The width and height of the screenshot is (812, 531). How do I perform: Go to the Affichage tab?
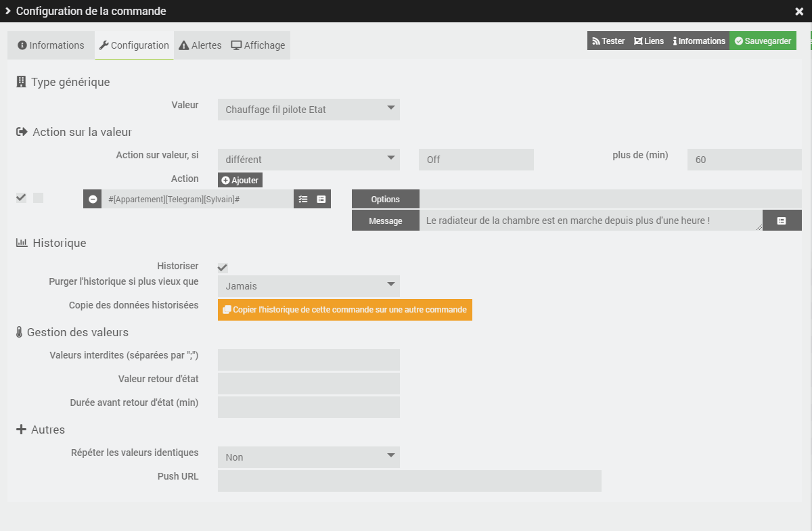pos(258,45)
